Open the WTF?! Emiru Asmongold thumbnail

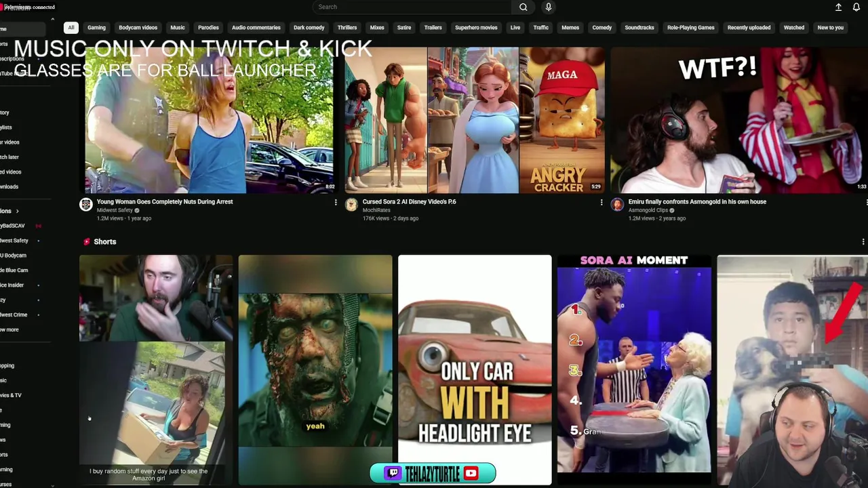[x=739, y=120]
